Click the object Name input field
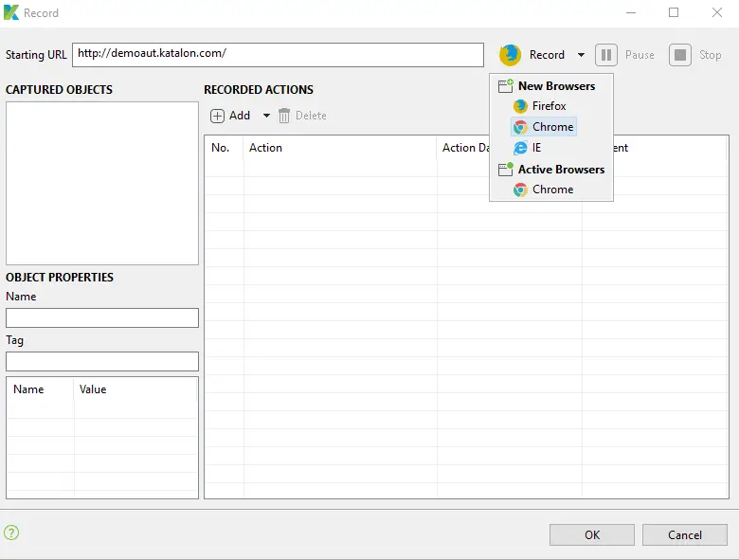Viewport: 739px width, 560px height. tap(102, 317)
